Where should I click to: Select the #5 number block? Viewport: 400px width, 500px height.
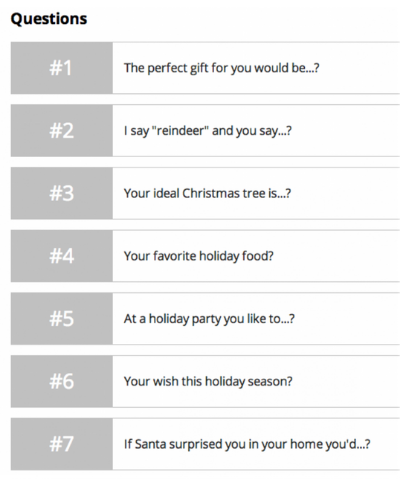tap(62, 319)
